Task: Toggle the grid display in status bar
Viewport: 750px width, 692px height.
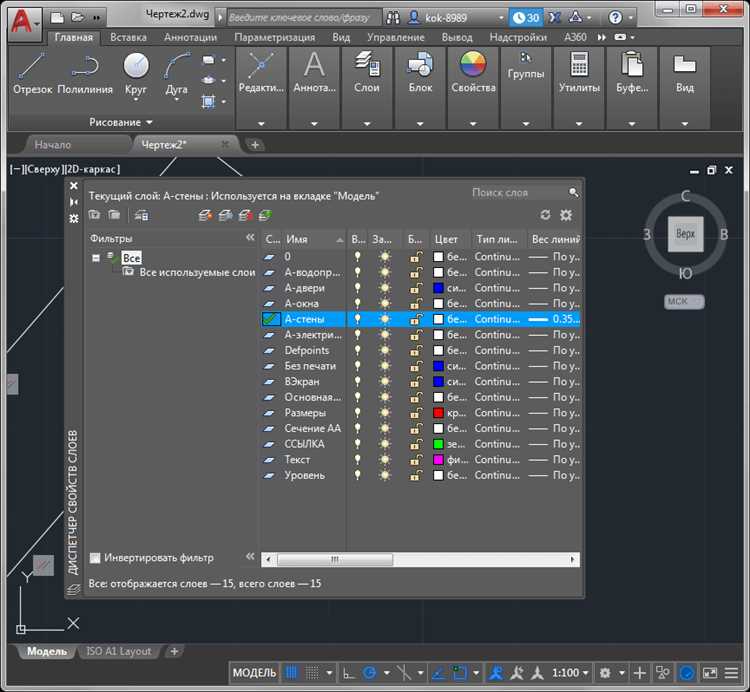Action: pos(291,673)
